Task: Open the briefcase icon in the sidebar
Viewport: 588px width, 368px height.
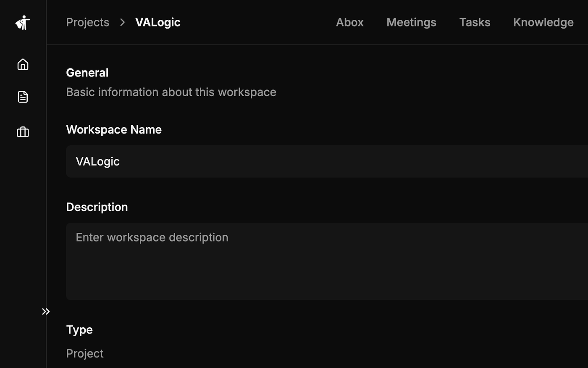Action: (23, 132)
